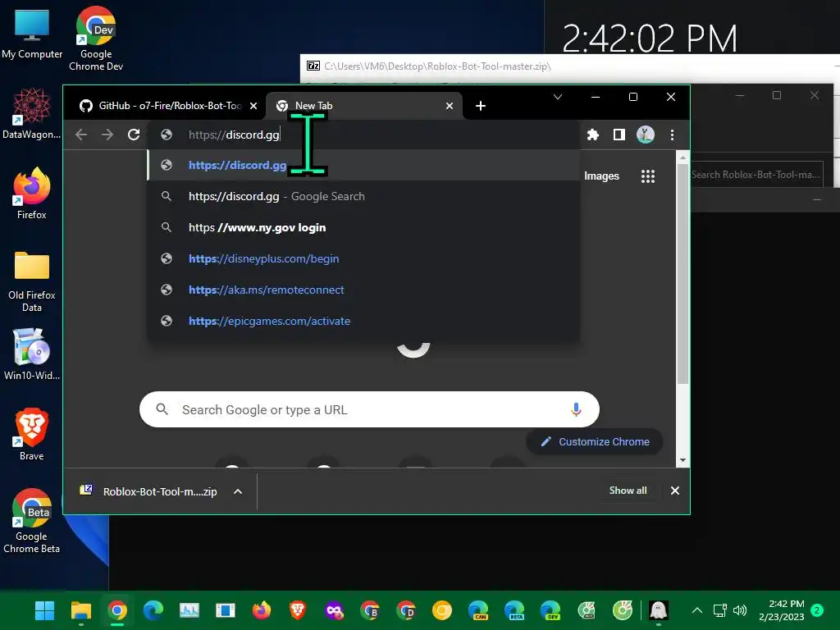Viewport: 840px width, 630px height.
Task: Open the Firefox desktop shortcut
Action: pos(32,194)
